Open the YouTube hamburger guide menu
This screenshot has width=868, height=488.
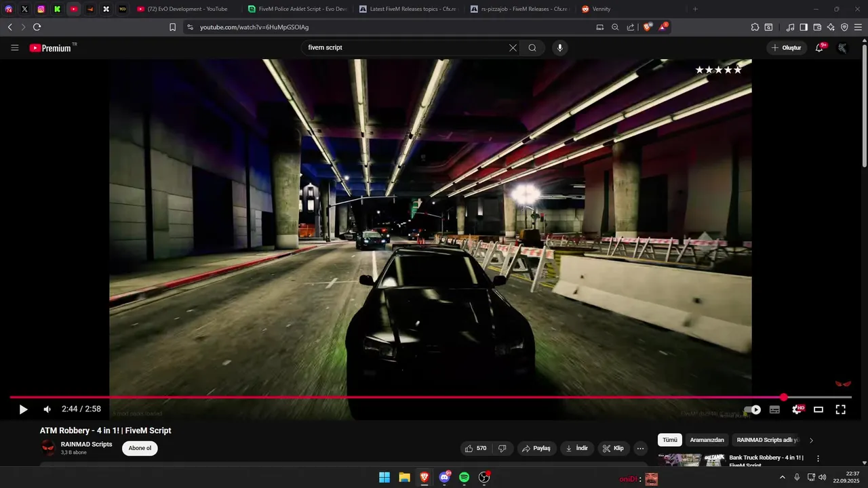tap(15, 47)
